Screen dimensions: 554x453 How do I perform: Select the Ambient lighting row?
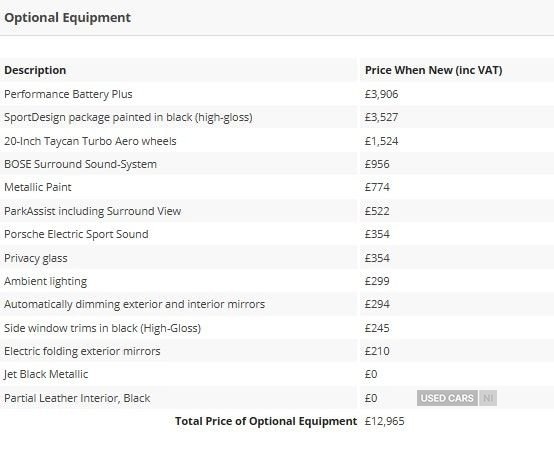tap(277, 281)
